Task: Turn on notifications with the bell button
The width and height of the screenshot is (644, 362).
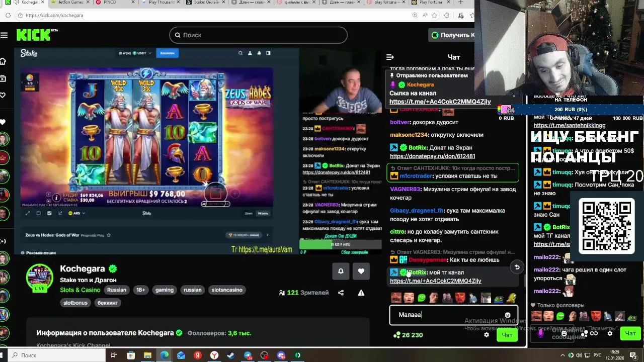Action: click(341, 271)
